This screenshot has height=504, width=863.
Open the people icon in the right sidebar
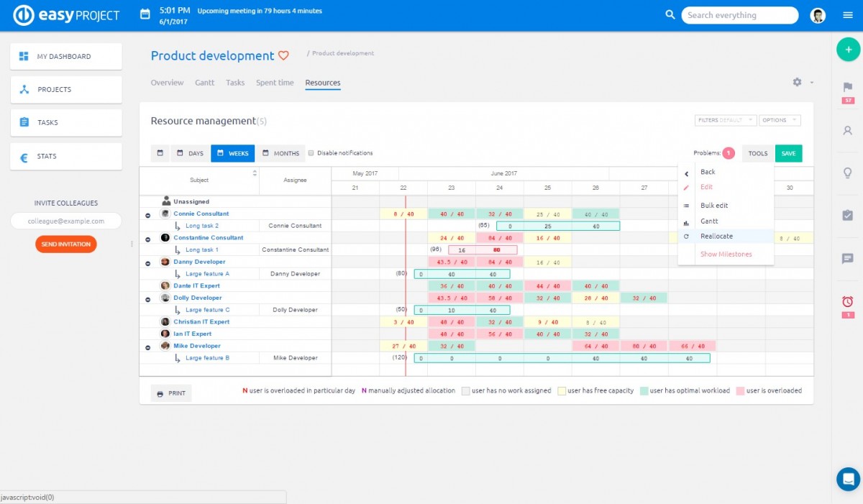[847, 131]
